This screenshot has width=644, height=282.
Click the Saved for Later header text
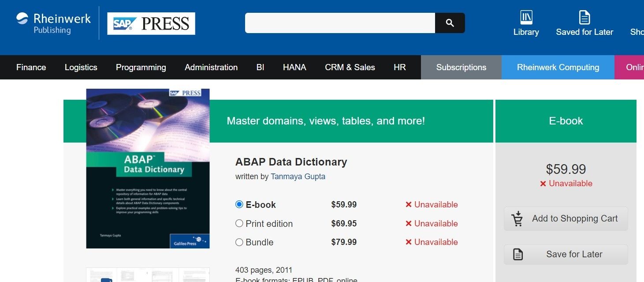pyautogui.click(x=584, y=32)
